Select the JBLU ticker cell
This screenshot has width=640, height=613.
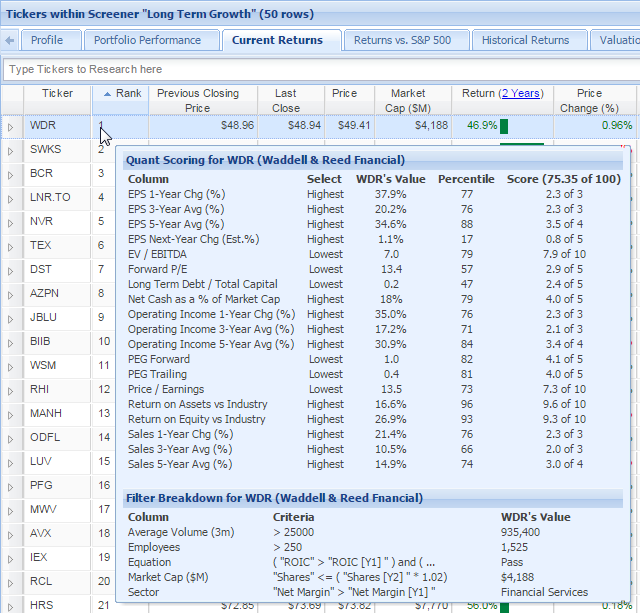pos(57,318)
